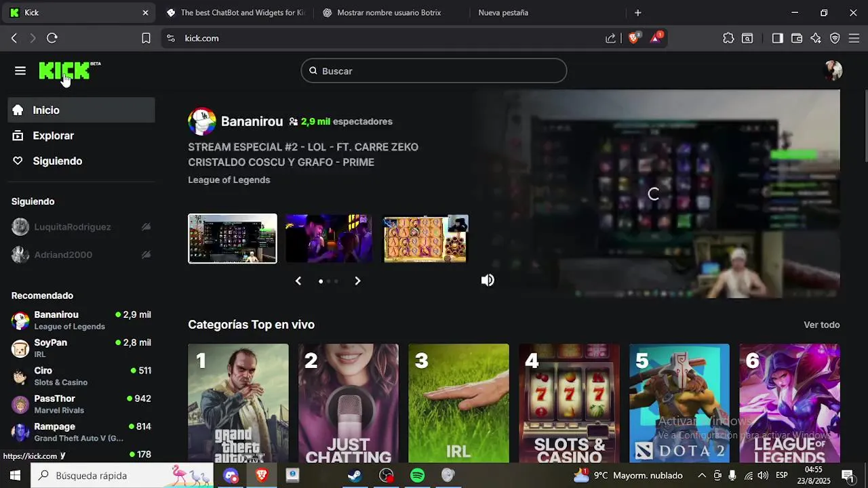Viewport: 868px width, 488px height.
Task: Open recommended channel PassThor
Action: (x=81, y=404)
